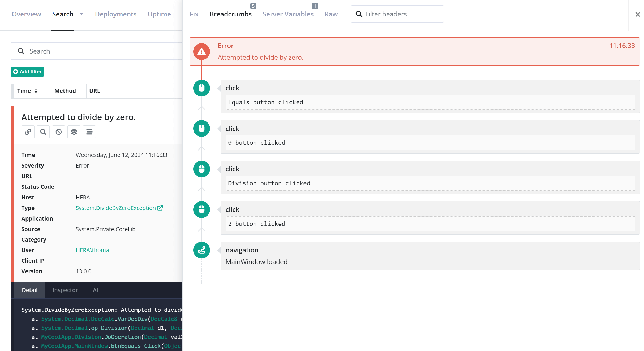The width and height of the screenshot is (644, 351).
Task: Click the hamburger lines icon under error title
Action: click(x=89, y=132)
